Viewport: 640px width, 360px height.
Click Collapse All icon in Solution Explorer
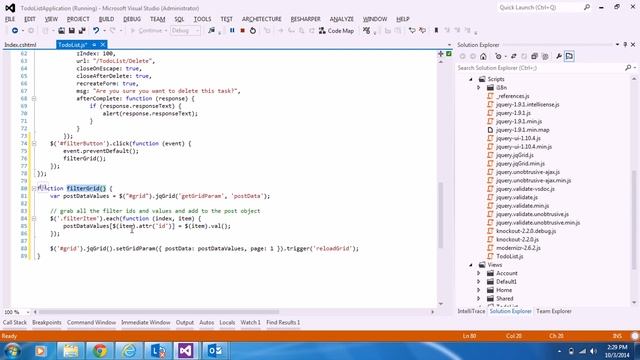534,56
